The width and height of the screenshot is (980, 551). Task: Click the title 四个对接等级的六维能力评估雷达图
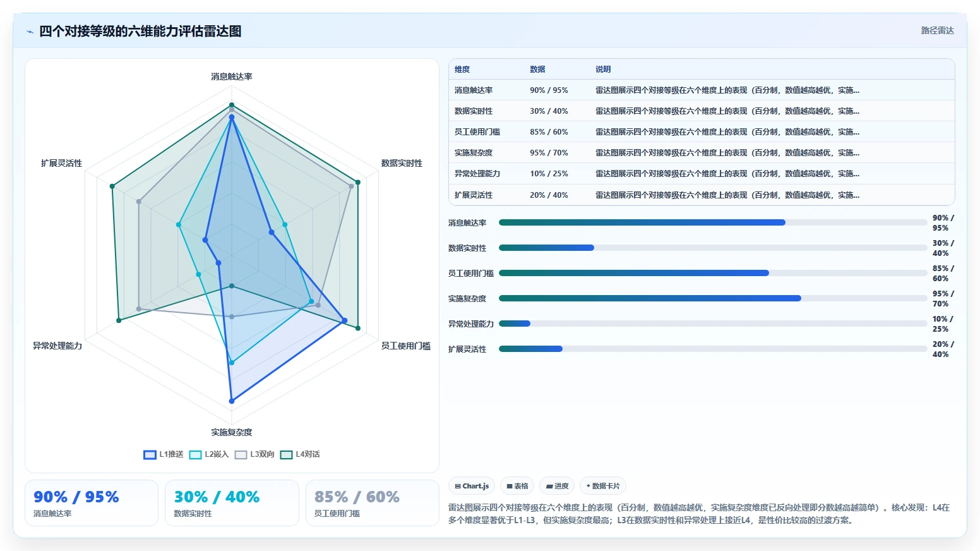(x=140, y=32)
